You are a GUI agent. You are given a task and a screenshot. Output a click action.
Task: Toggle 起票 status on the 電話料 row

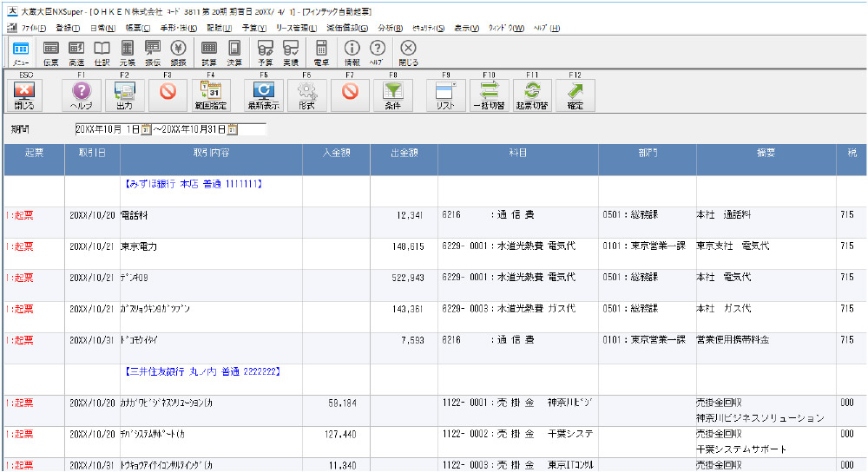[x=20, y=215]
